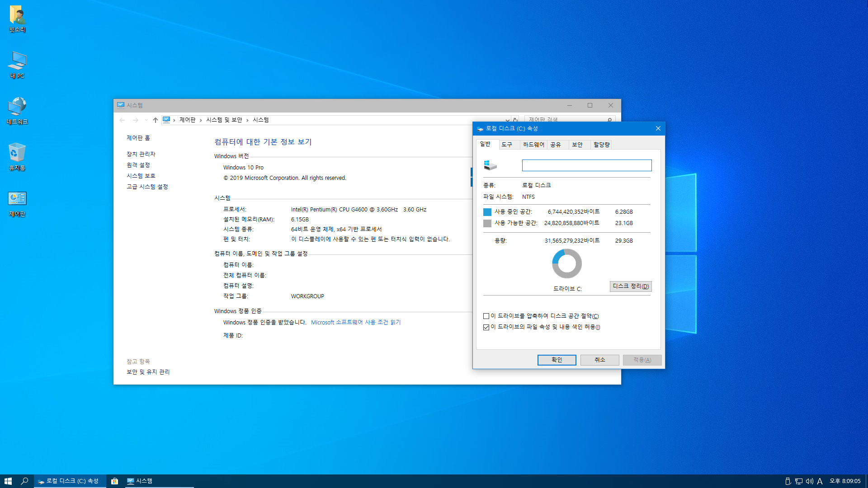Open taskbar search magnifier icon

coord(25,481)
